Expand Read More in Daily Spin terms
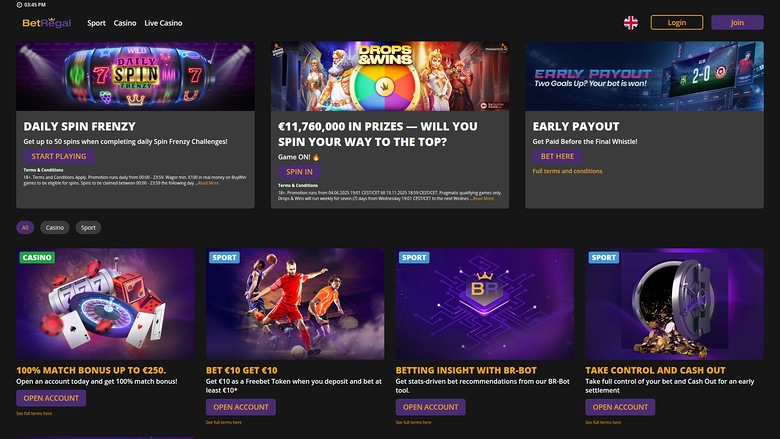The height and width of the screenshot is (439, 780). coord(207,183)
